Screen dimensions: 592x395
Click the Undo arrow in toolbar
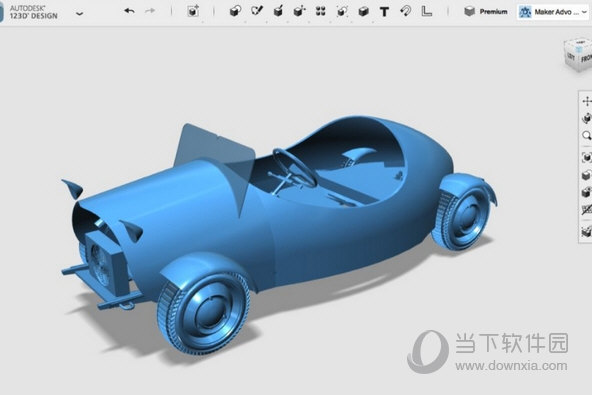[129, 11]
